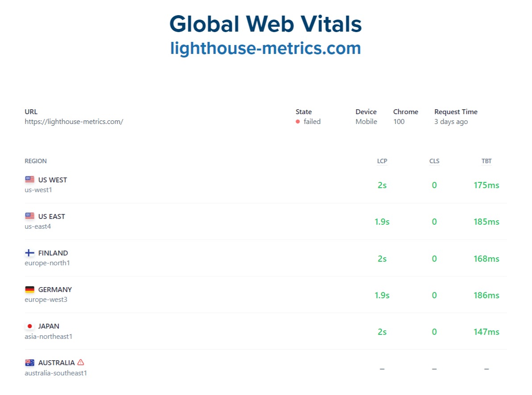
Task: Click the europe-north1 zone label
Action: click(47, 263)
